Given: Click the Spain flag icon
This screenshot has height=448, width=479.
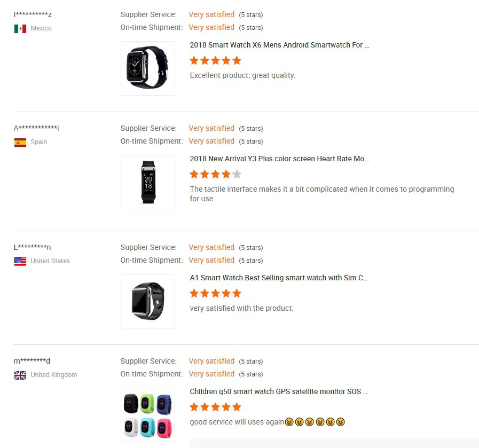Looking at the screenshot, I should [x=20, y=142].
